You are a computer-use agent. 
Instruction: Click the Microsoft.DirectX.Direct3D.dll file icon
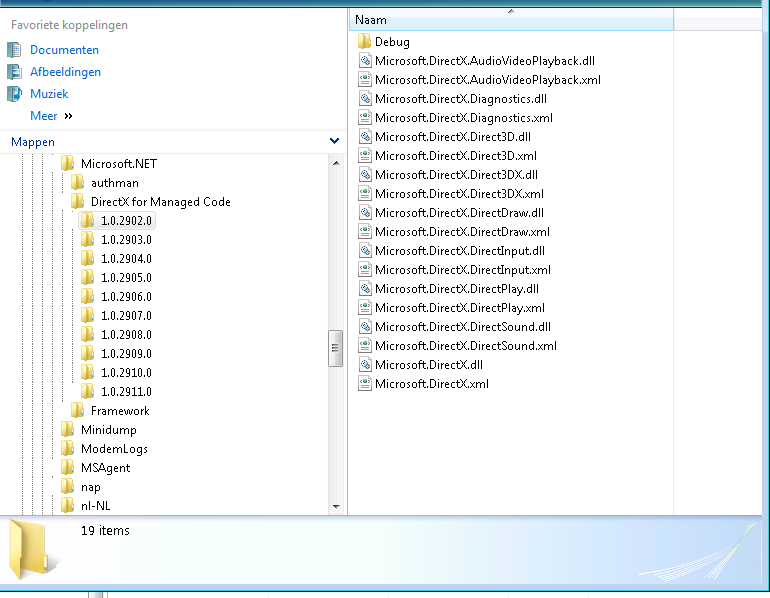364,137
